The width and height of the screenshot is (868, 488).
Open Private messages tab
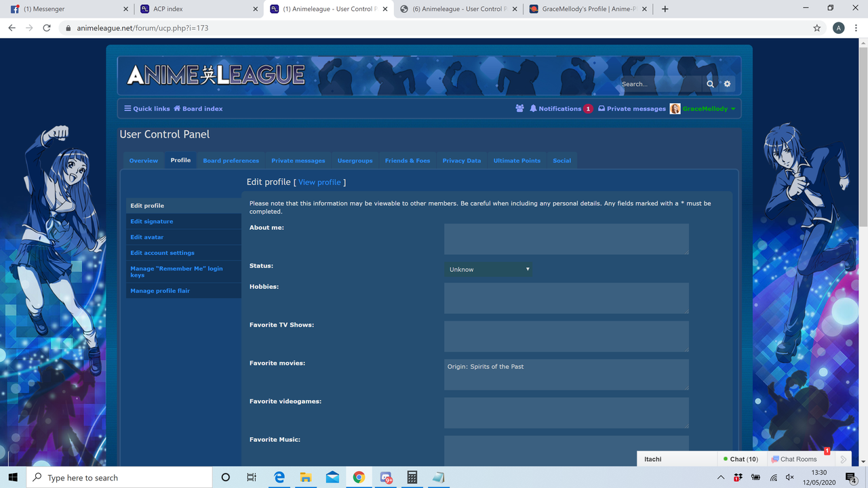point(298,161)
